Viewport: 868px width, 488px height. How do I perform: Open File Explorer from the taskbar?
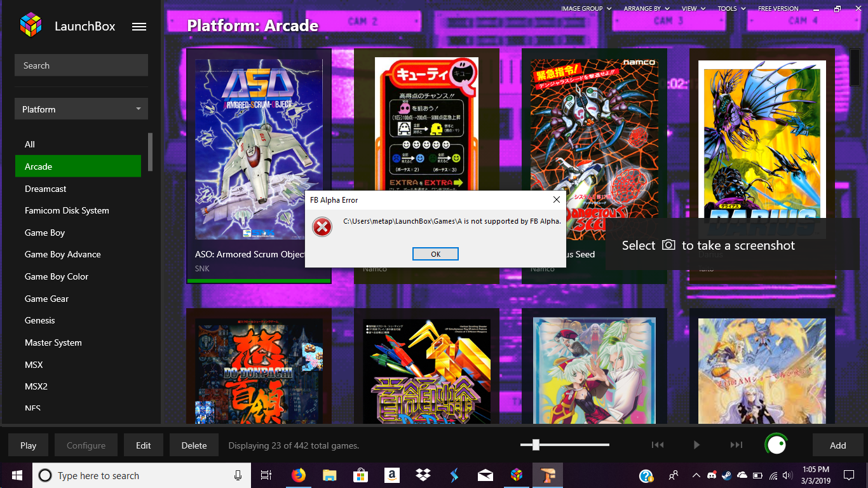click(329, 475)
